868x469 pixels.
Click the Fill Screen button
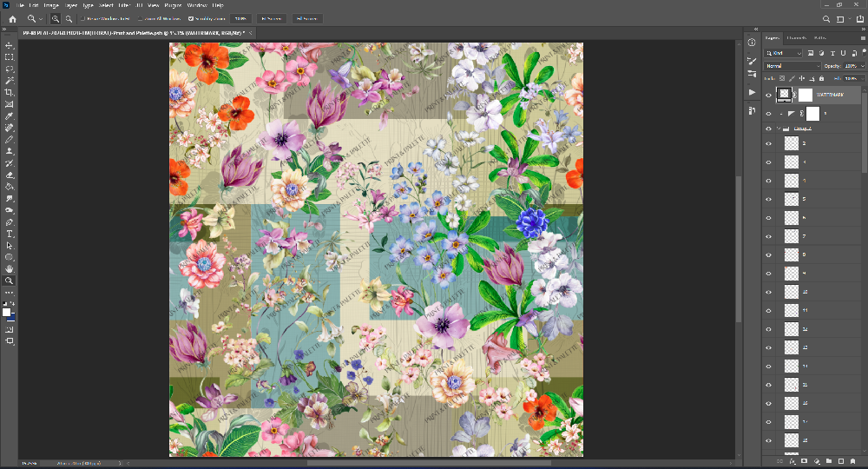click(306, 19)
